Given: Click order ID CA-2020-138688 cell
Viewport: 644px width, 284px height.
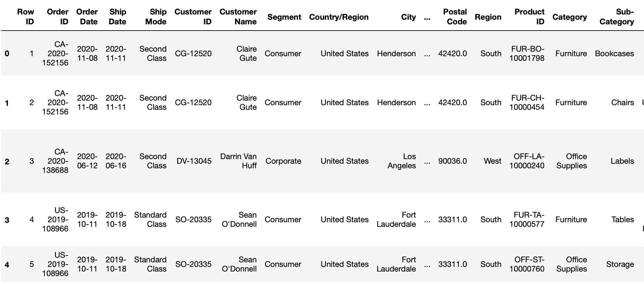Looking at the screenshot, I should pos(55,161).
